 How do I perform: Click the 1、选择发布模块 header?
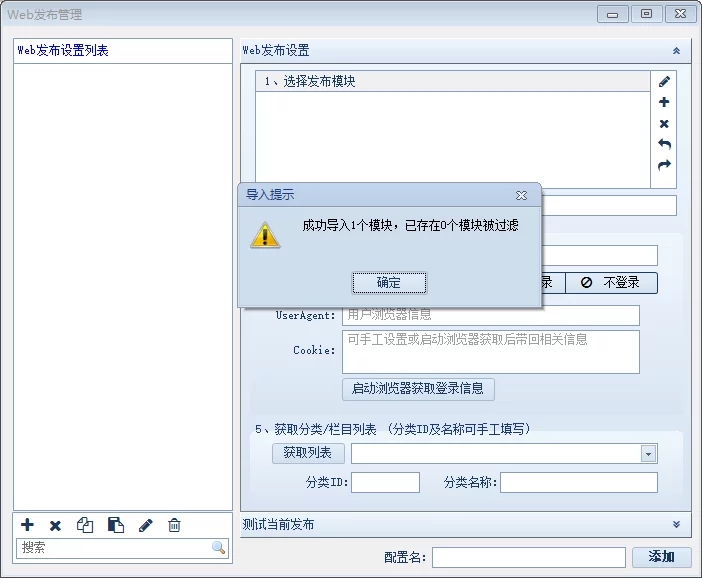[x=453, y=81]
